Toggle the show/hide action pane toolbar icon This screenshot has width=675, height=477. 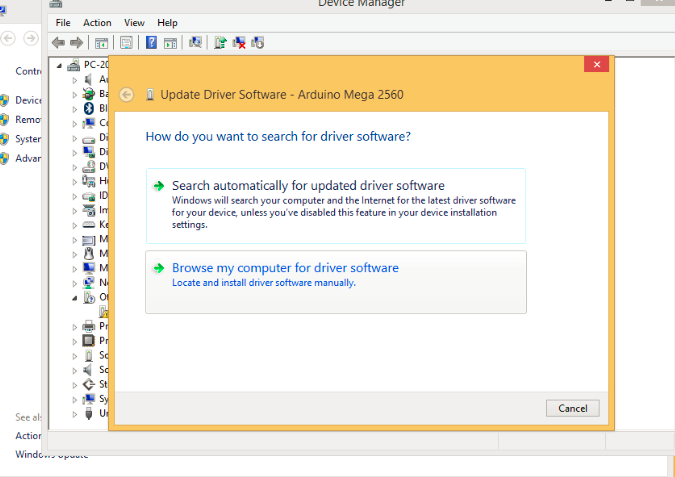(x=170, y=43)
